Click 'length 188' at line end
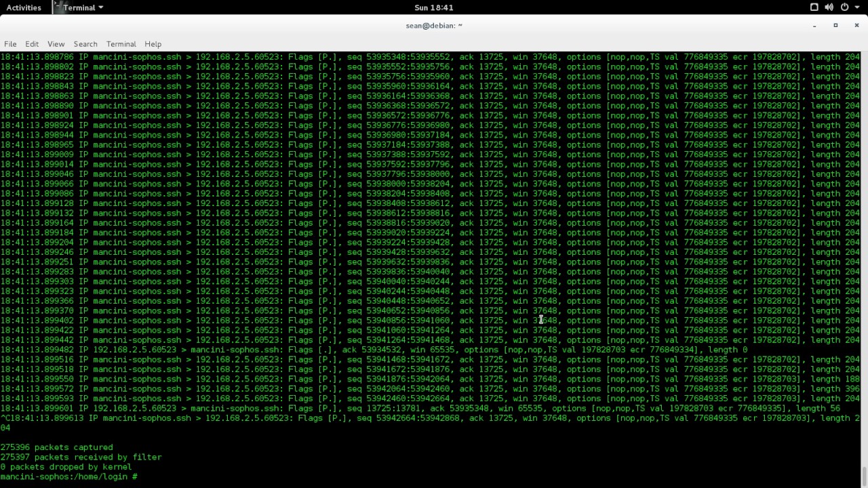Screen dimensions: 868x488 coord(835,379)
